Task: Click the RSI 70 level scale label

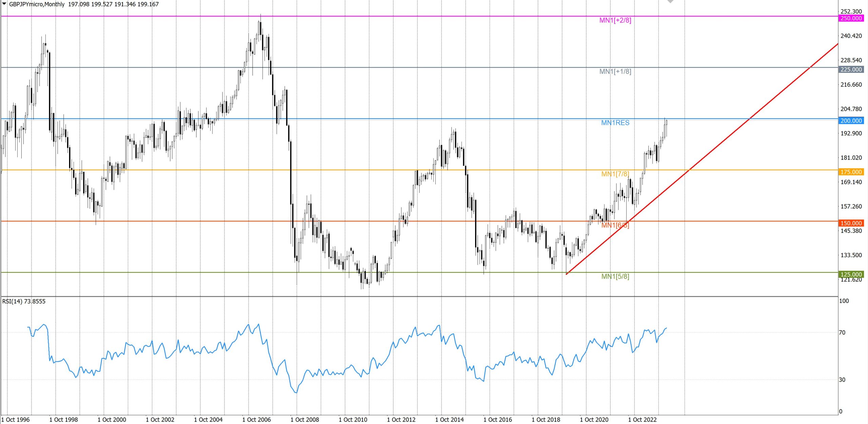Action: point(842,332)
